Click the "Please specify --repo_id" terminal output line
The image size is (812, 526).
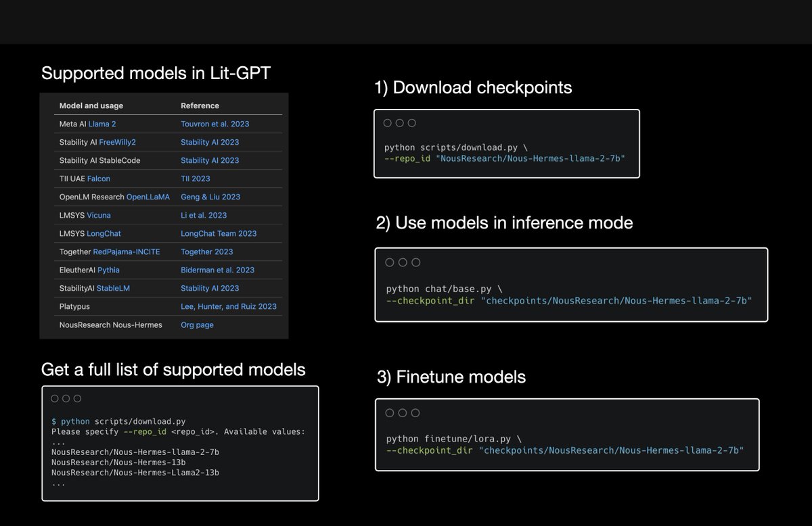point(179,431)
